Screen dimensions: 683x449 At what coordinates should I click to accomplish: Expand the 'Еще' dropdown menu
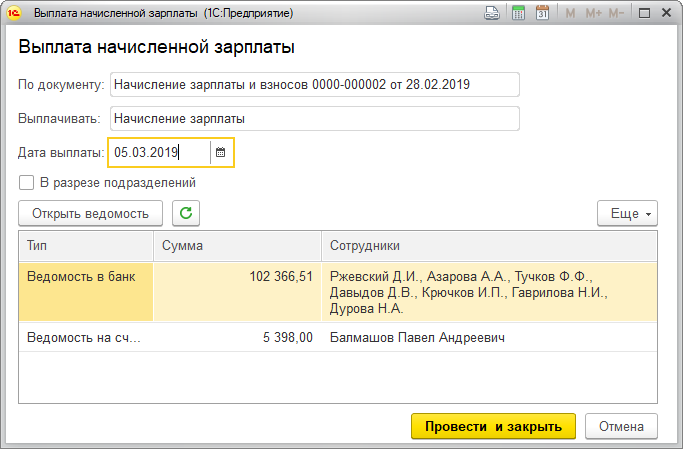[627, 213]
